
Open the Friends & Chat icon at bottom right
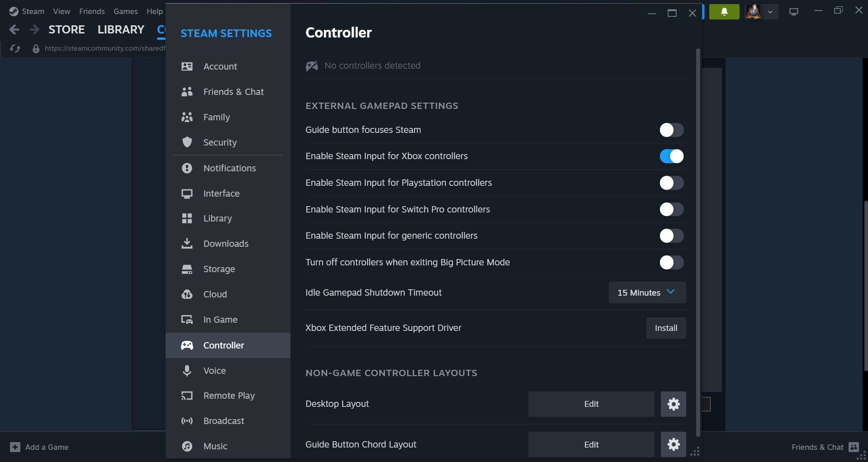tap(854, 447)
